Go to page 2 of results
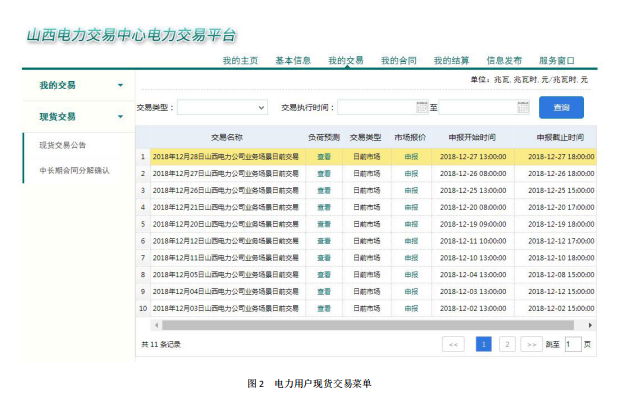 (507, 344)
